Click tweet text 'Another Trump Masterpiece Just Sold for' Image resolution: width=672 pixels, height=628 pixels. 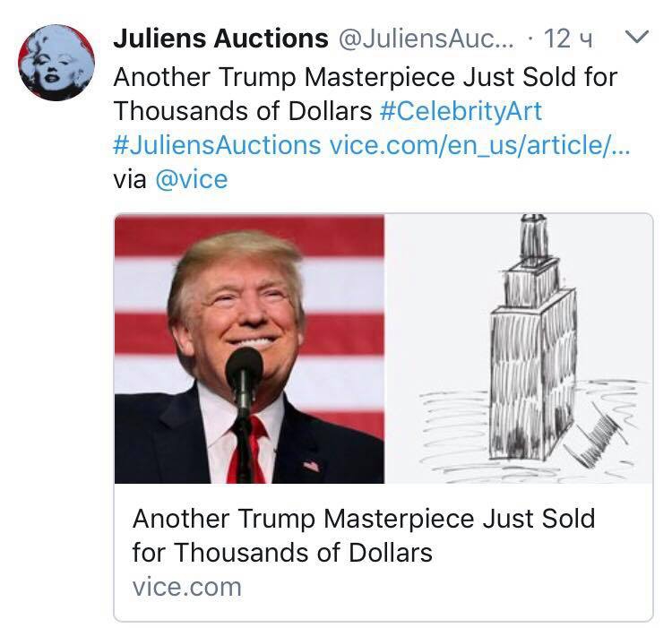(x=366, y=77)
